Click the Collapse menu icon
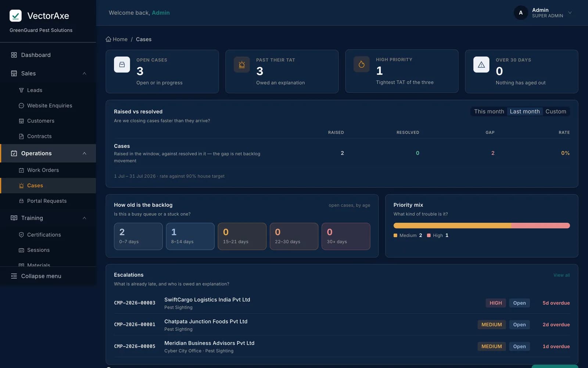The height and width of the screenshot is (368, 588). (14, 276)
